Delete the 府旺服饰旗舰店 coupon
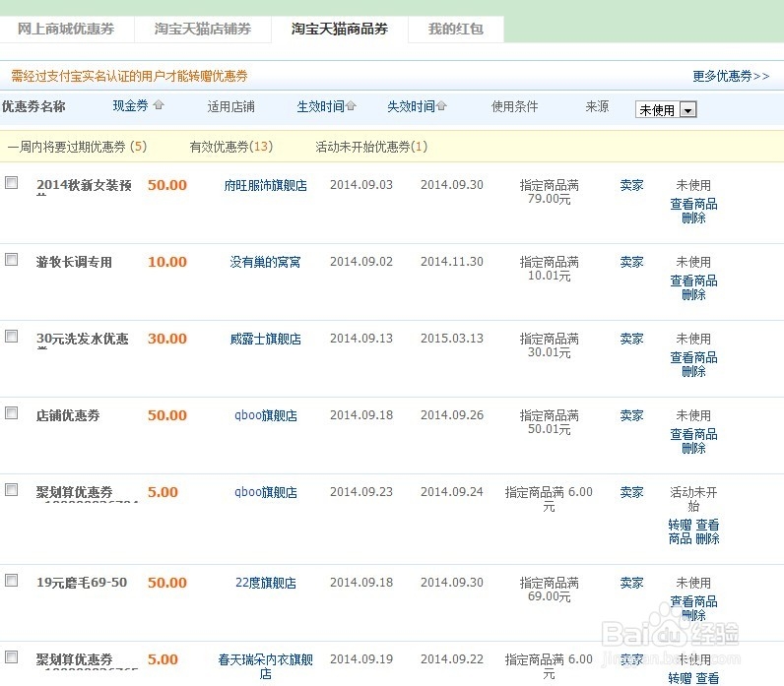Viewport: 784px width, 686px height. pyautogui.click(x=693, y=218)
